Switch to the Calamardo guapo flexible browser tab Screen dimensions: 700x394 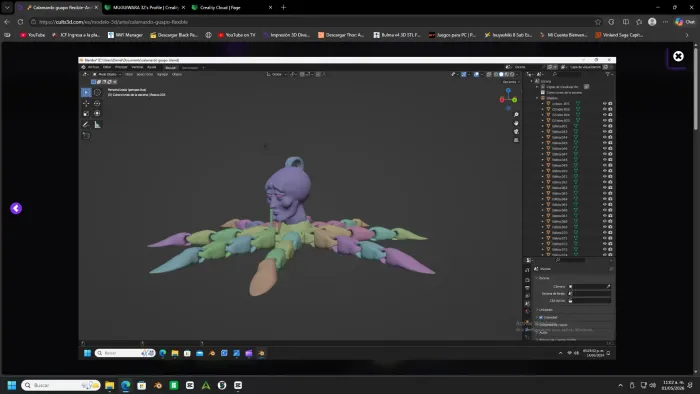pyautogui.click(x=59, y=8)
